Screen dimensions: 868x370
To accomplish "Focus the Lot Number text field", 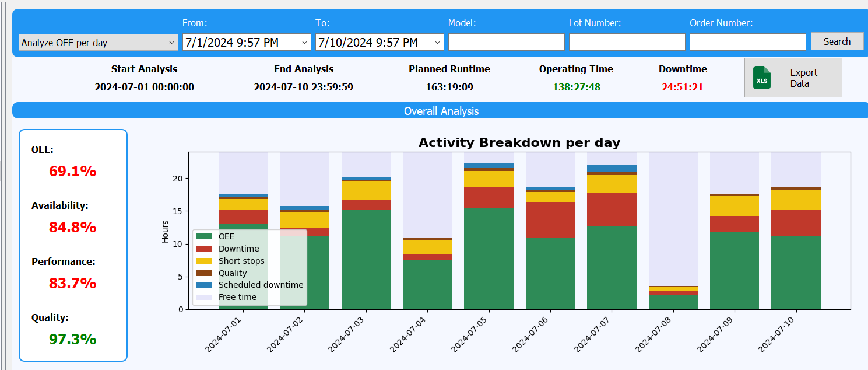I will (x=627, y=43).
